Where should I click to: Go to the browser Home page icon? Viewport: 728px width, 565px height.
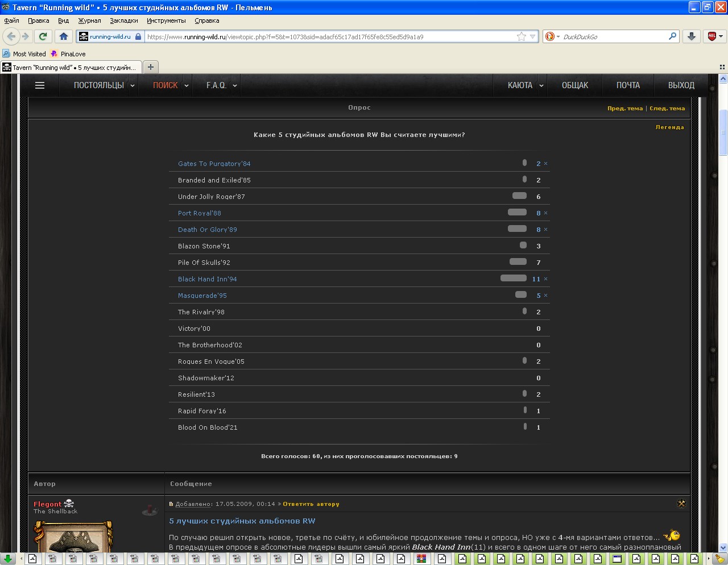tap(64, 36)
